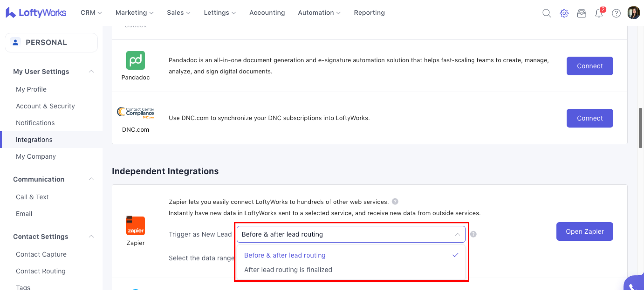This screenshot has width=644, height=290.
Task: Open the help question mark icon
Action: (616, 13)
